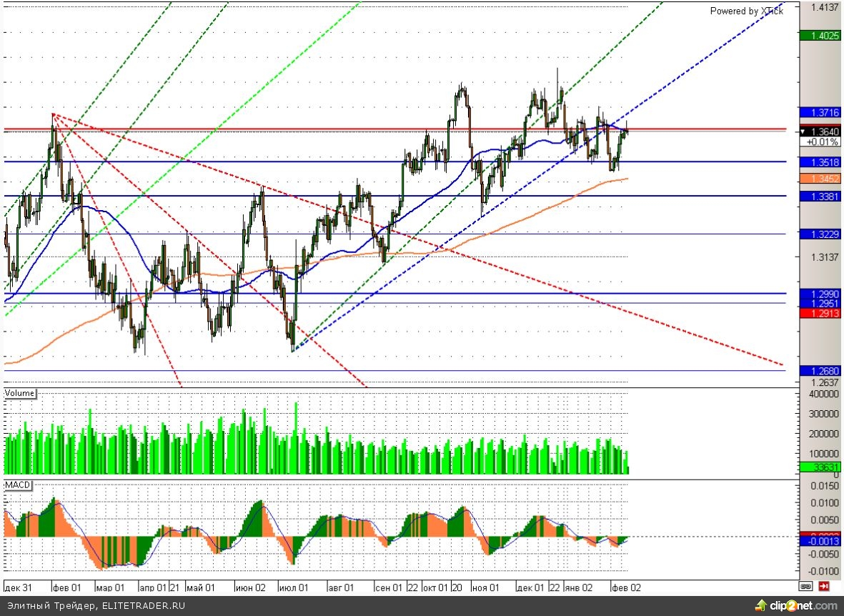Click the 1.2637 price axis value
This screenshot has width=844, height=616.
coord(825,382)
